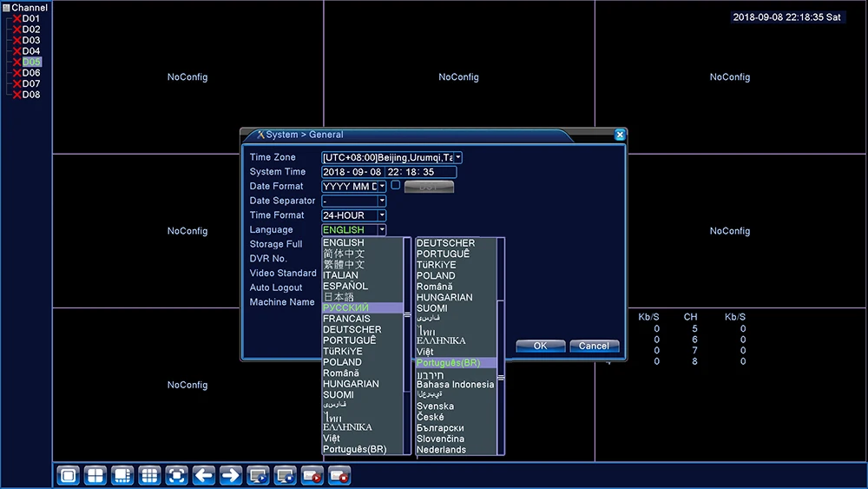
Task: Select channel D02 in channel tree
Action: [31, 30]
